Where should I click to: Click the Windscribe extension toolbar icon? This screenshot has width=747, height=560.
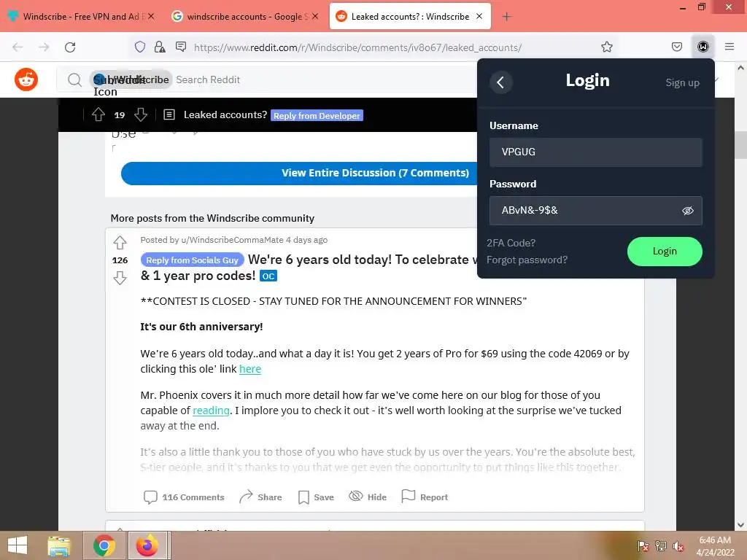pos(703,47)
